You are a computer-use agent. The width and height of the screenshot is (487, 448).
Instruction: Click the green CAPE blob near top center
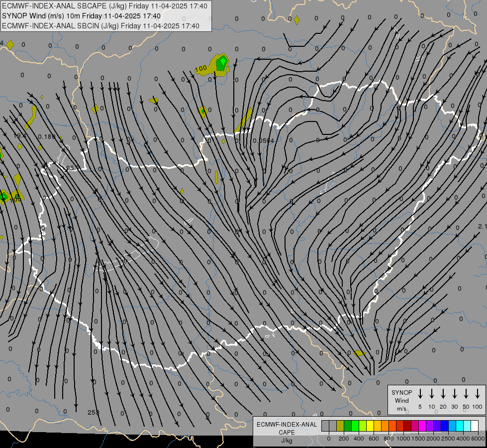222,63
